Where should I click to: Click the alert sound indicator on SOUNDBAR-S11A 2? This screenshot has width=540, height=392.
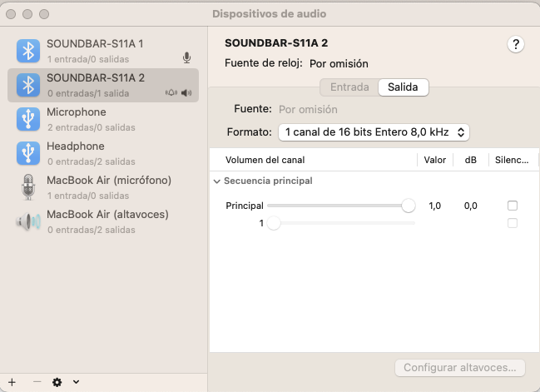[x=171, y=92]
